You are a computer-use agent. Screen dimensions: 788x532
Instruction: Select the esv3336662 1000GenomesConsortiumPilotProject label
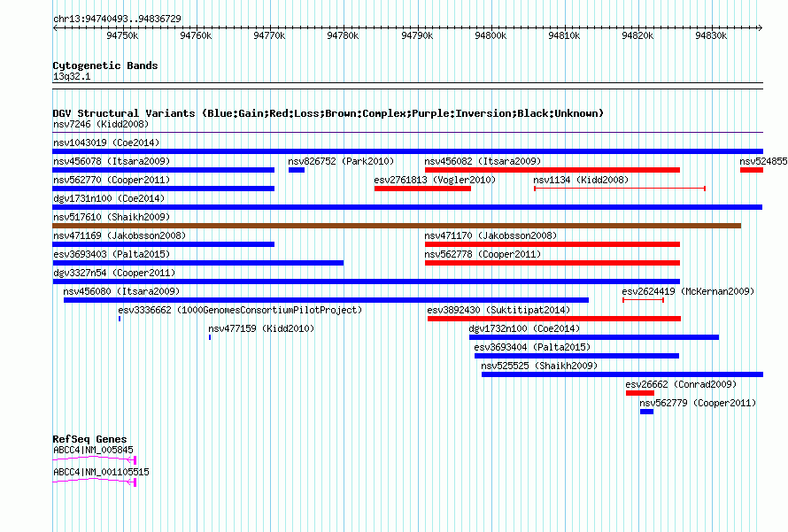[x=240, y=310]
